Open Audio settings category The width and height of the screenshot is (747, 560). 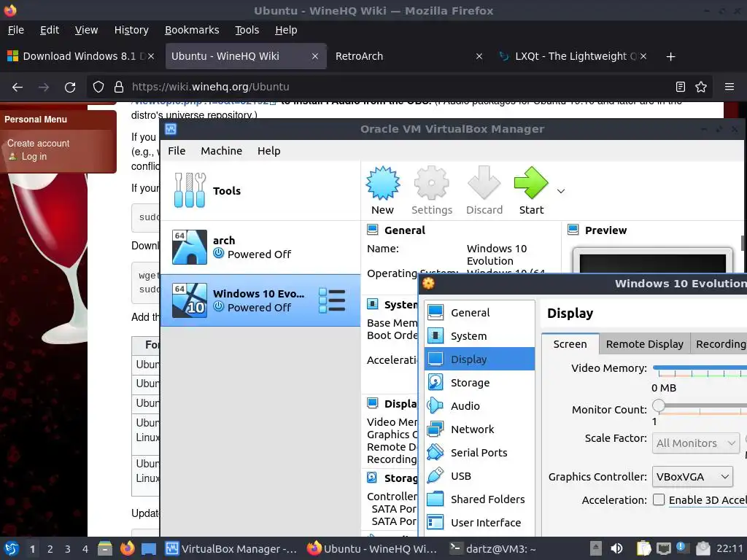479,405
